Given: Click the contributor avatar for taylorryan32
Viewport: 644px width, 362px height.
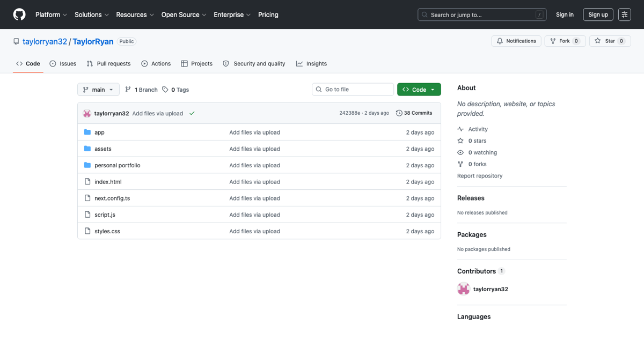Looking at the screenshot, I should pos(464,289).
